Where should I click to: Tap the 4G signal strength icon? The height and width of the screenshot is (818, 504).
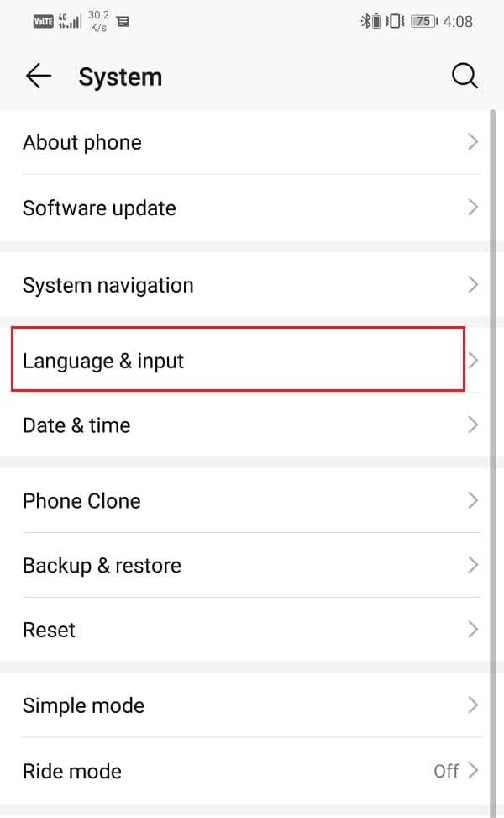point(70,21)
